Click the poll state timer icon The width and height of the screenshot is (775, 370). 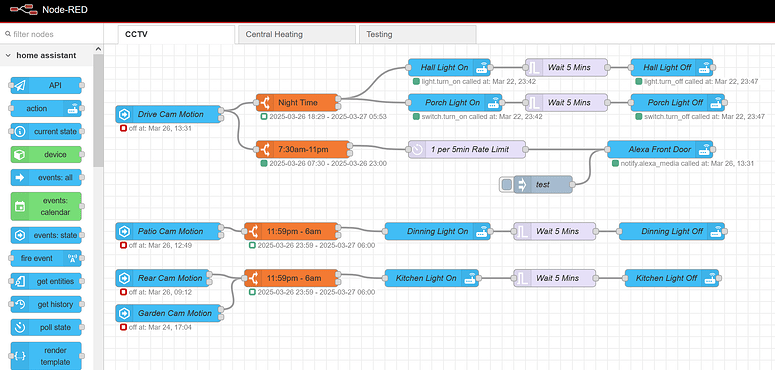pos(20,328)
